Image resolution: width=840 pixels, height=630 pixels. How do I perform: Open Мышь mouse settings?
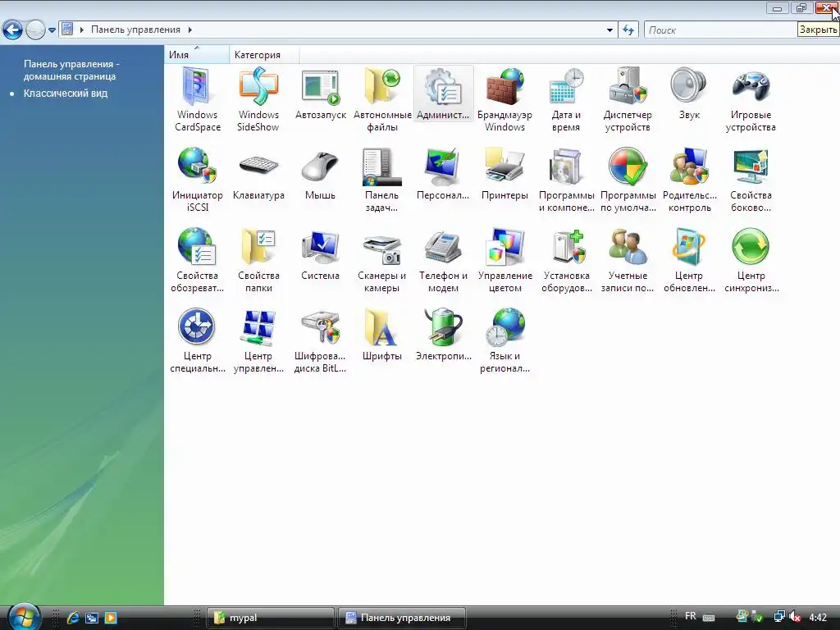tap(321, 175)
